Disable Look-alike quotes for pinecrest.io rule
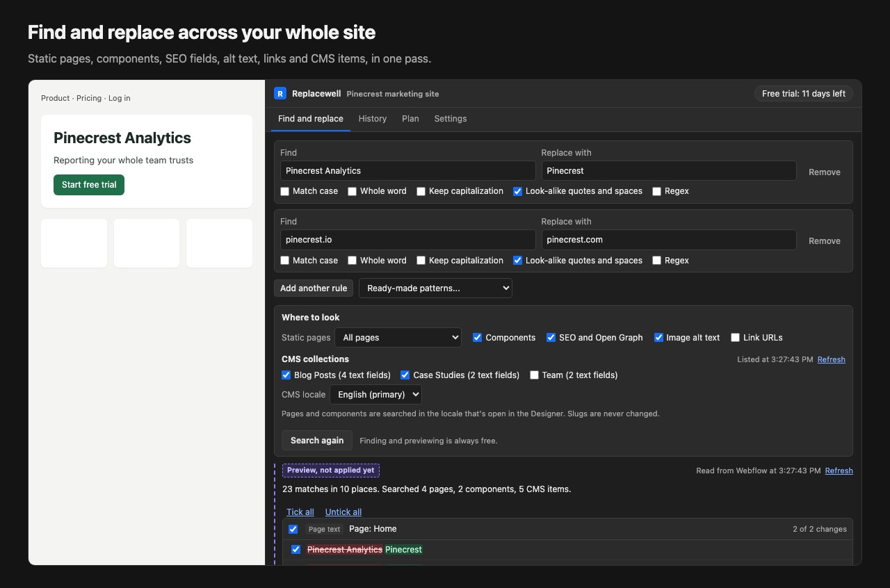Viewport: 890px width, 588px height. [x=517, y=261]
